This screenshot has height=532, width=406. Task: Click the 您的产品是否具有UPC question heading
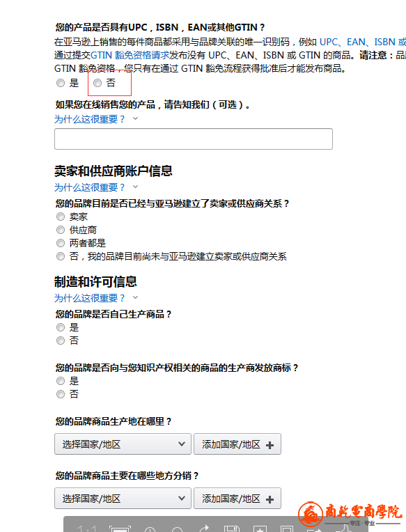[x=160, y=27]
